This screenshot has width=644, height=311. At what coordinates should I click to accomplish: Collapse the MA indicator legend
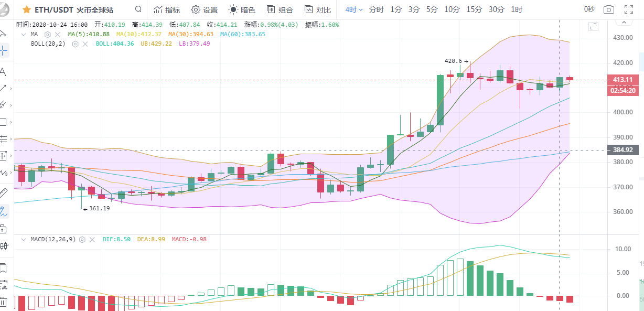(23, 34)
